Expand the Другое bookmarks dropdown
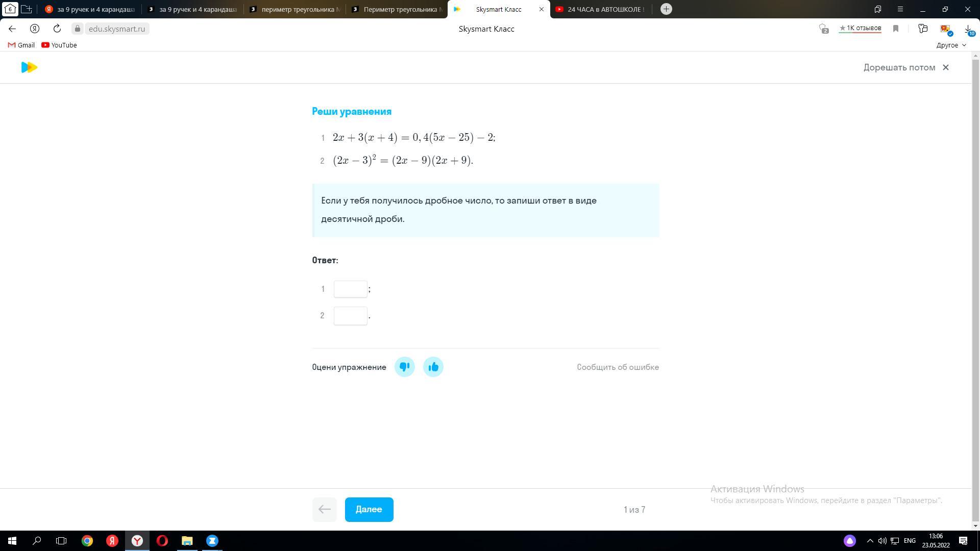This screenshot has height=551, width=980. (951, 45)
